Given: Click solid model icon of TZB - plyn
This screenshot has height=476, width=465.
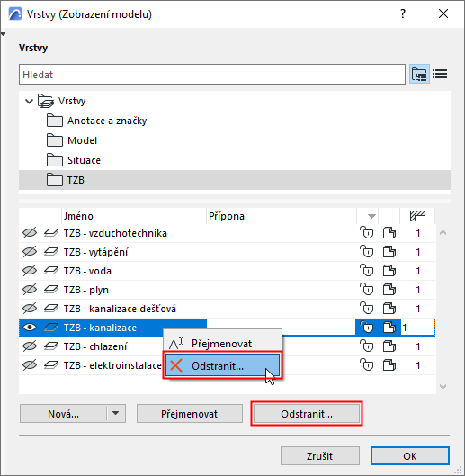Looking at the screenshot, I should pyautogui.click(x=389, y=290).
